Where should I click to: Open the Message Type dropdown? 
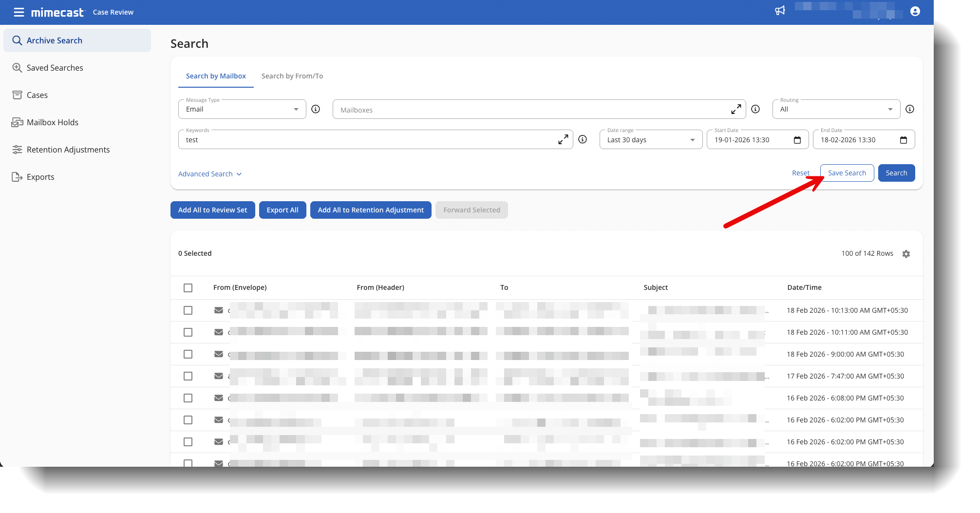[x=242, y=109]
